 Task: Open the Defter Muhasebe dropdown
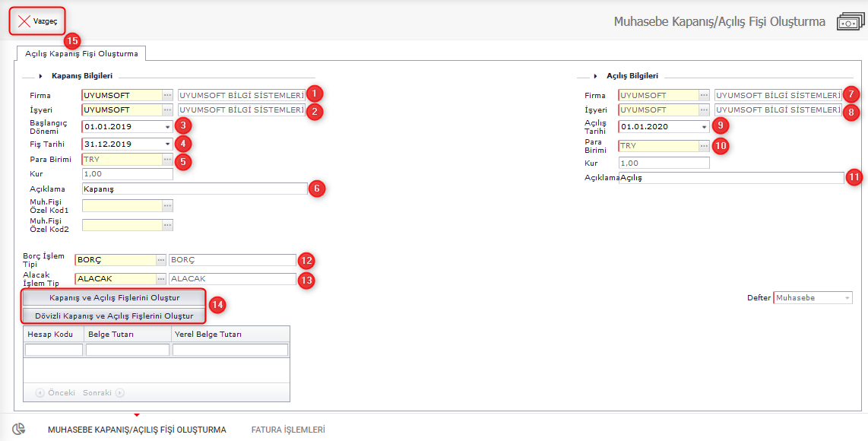847,298
